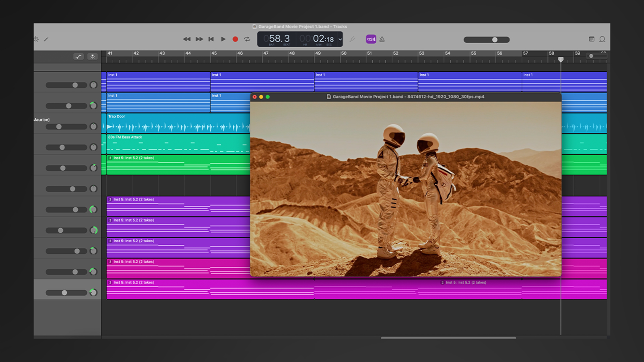This screenshot has height=362, width=644.
Task: Click bar 53 on the ruler
Action: tap(422, 53)
